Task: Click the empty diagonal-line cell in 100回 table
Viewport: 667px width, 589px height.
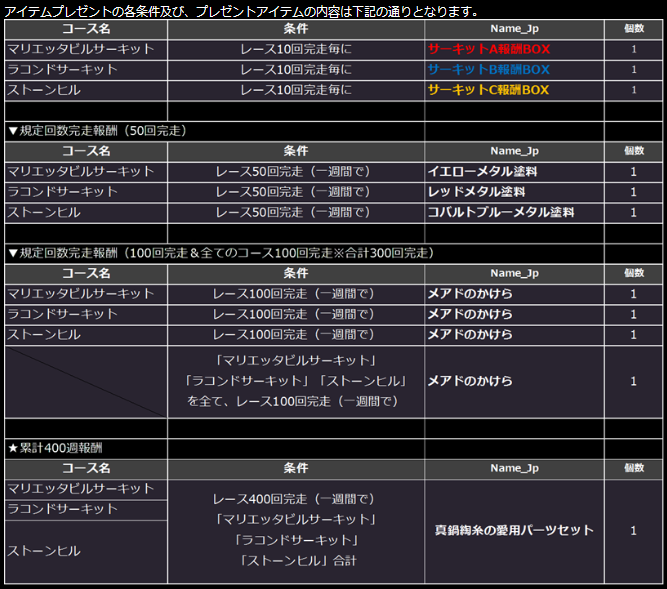Action: pos(85,381)
